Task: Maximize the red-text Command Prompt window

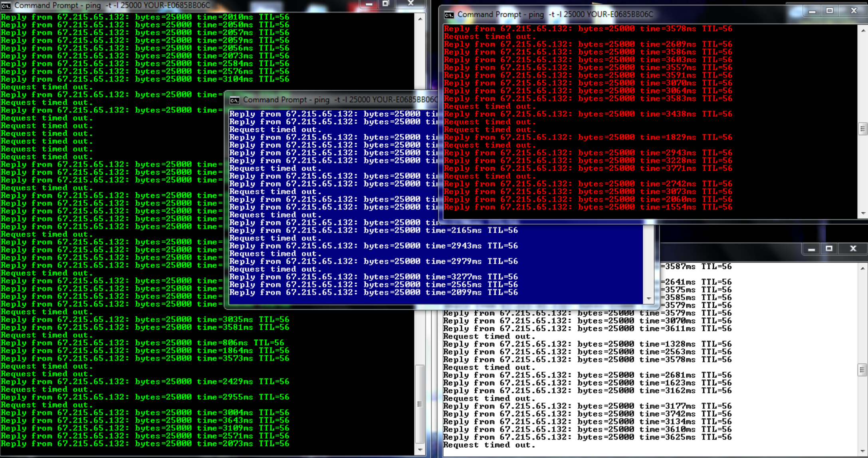Action: (x=830, y=11)
